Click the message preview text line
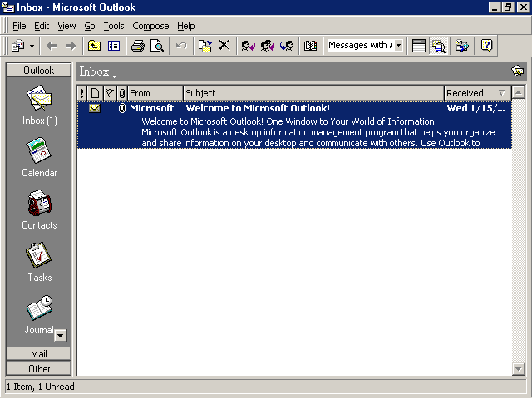Screen dimensions: 532x399 point(318,132)
